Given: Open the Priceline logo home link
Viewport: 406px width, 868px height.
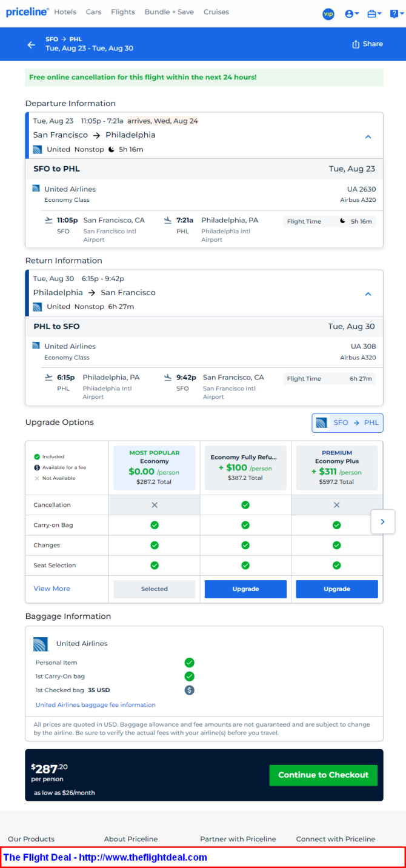Looking at the screenshot, I should point(28,12).
